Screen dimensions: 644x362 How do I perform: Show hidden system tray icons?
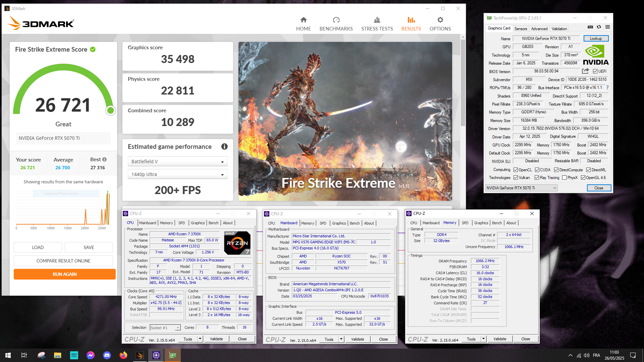(x=570, y=355)
